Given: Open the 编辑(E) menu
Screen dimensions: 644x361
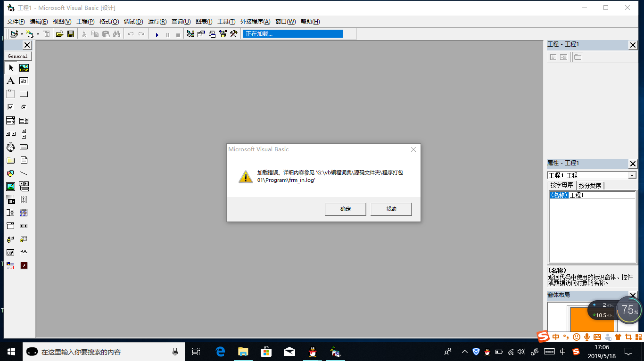Looking at the screenshot, I should tap(39, 22).
